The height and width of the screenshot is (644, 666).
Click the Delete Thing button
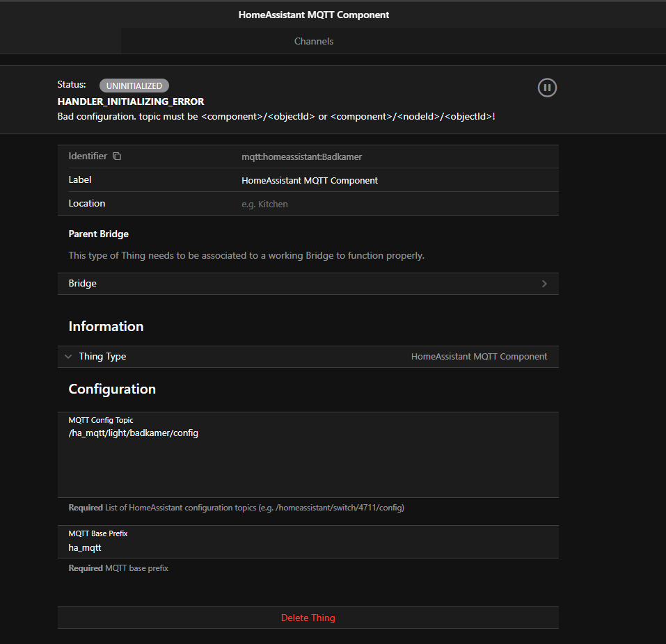pyautogui.click(x=308, y=618)
